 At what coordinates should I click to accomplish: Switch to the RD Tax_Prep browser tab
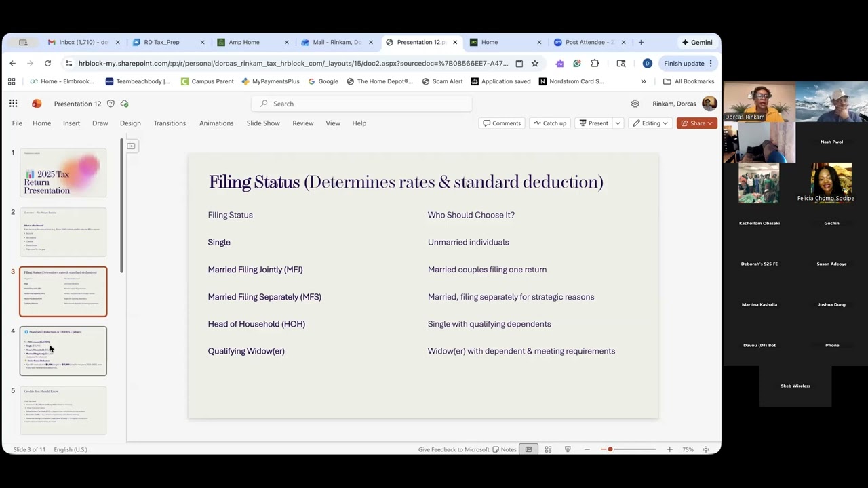coord(167,42)
